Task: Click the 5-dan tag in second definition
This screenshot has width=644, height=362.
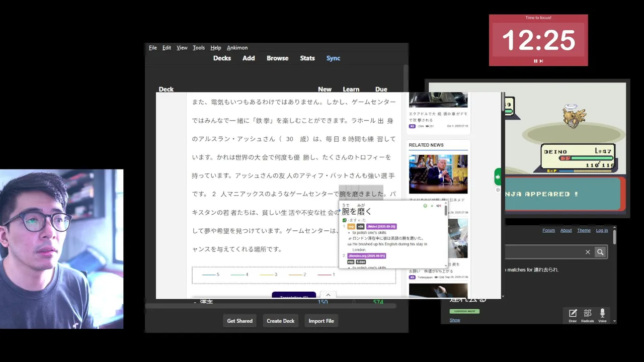Action: (x=361, y=262)
